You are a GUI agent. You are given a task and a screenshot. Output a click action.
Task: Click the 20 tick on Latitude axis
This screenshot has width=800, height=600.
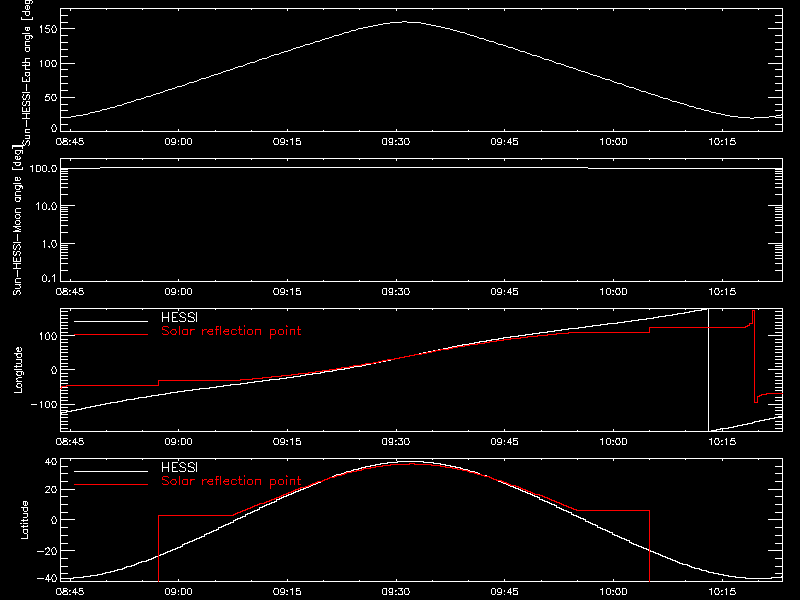coord(51,490)
